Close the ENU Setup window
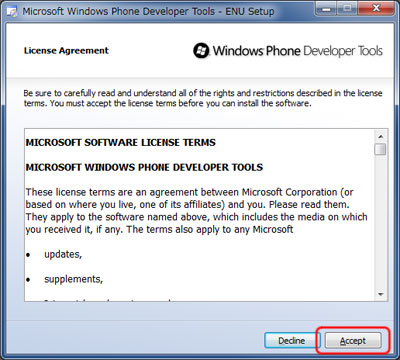Screen dimensions: 400x360 [376, 8]
